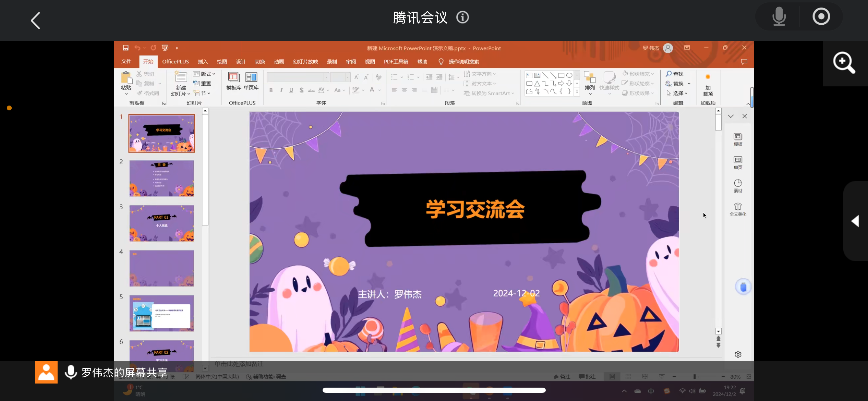Switch to the 插入 ribbon tab
The image size is (868, 401).
pyautogui.click(x=203, y=62)
